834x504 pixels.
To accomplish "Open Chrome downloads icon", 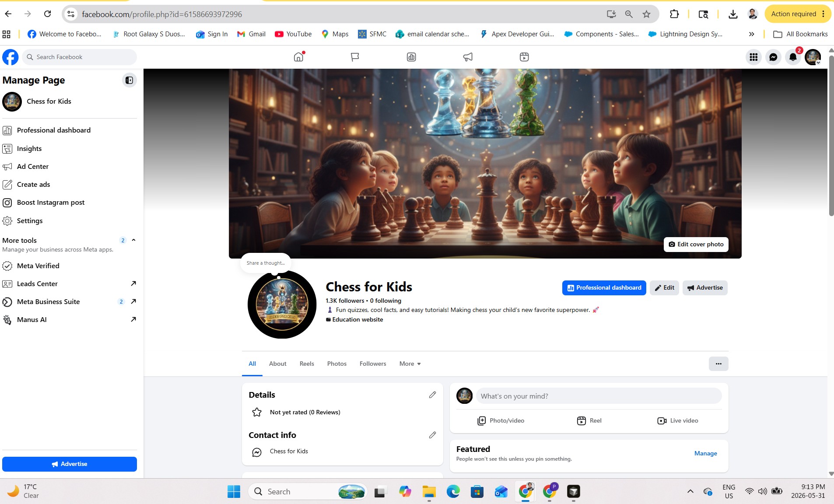I will 733,14.
